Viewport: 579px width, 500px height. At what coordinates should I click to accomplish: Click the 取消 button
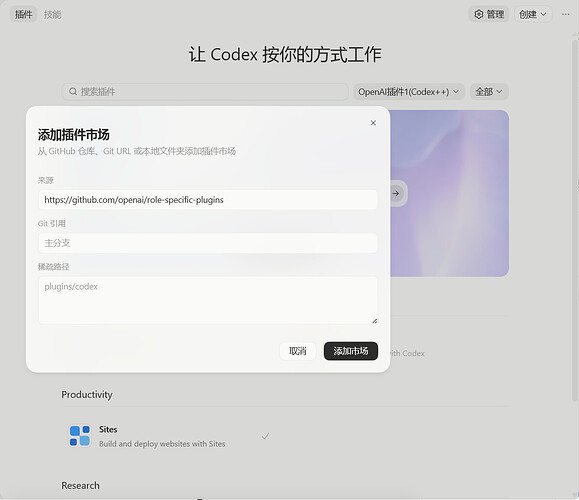point(298,351)
